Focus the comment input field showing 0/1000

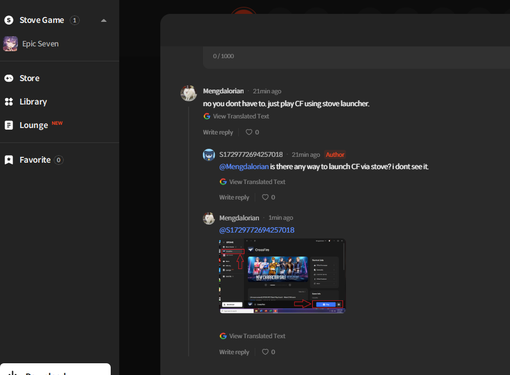click(x=356, y=57)
